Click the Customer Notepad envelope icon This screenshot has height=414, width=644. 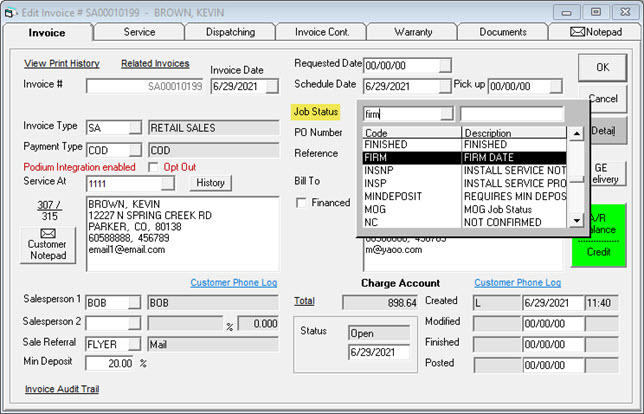click(48, 233)
